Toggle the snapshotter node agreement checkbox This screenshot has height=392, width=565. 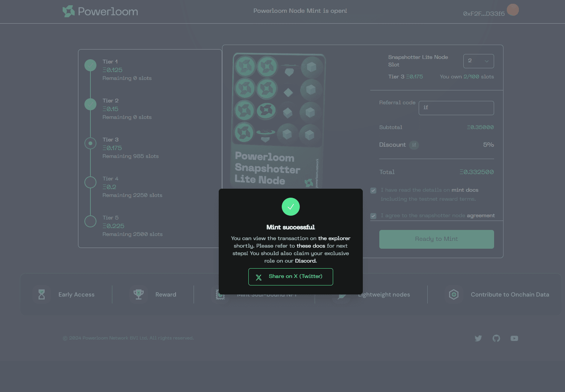373,216
